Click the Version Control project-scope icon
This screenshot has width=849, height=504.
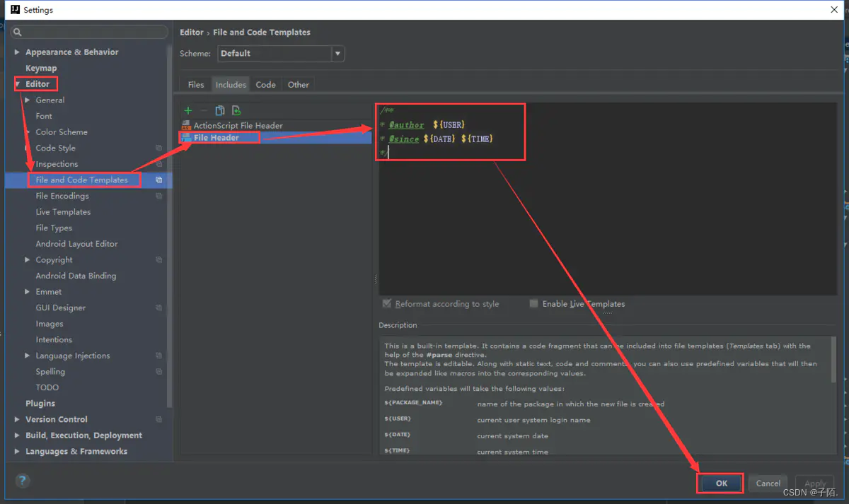pyautogui.click(x=159, y=420)
